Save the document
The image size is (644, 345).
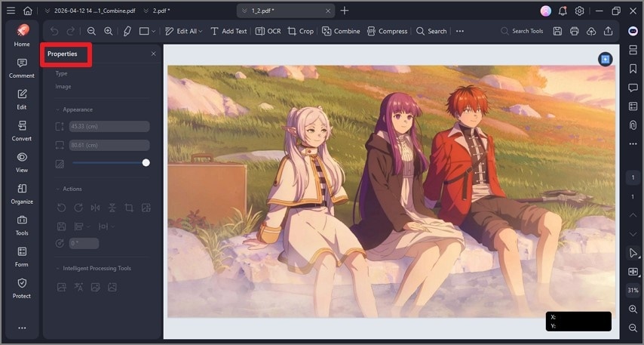[x=557, y=31]
